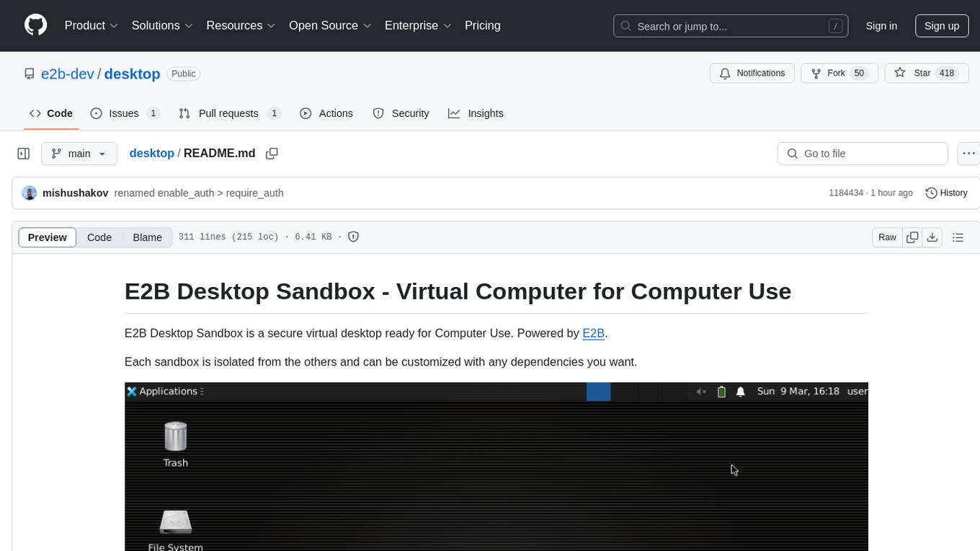Screen dimensions: 980x551
Task: Copy the README.md file path
Action: click(272, 154)
